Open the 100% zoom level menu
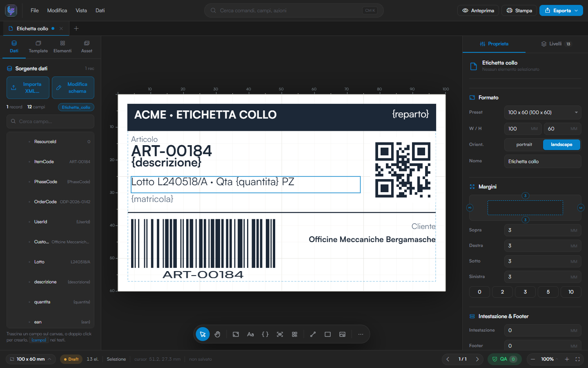 [550, 359]
